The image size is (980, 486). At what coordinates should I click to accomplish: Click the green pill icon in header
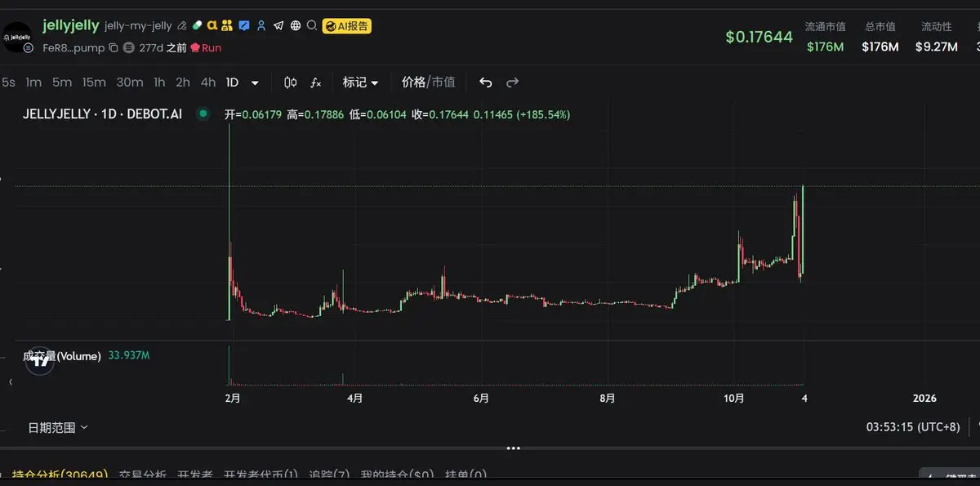click(197, 26)
